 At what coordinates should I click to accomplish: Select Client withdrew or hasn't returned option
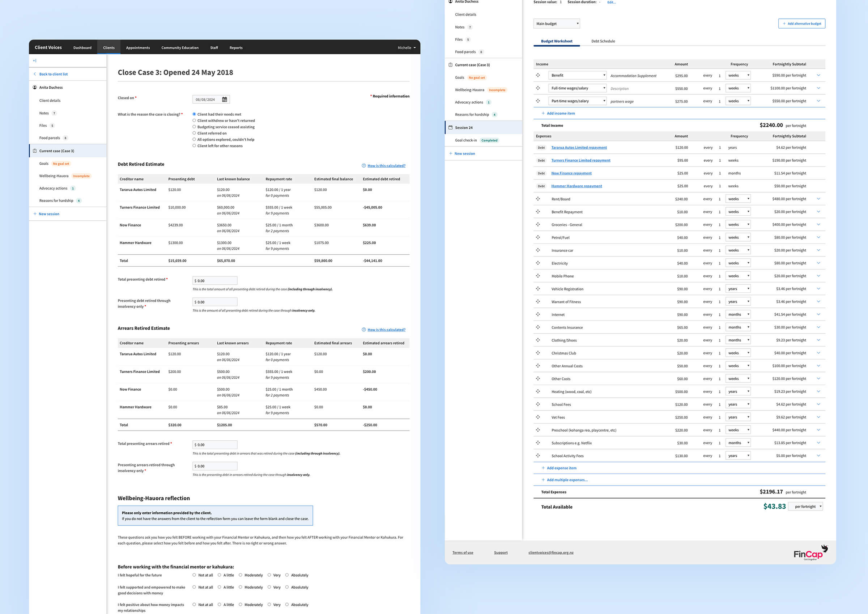point(194,120)
